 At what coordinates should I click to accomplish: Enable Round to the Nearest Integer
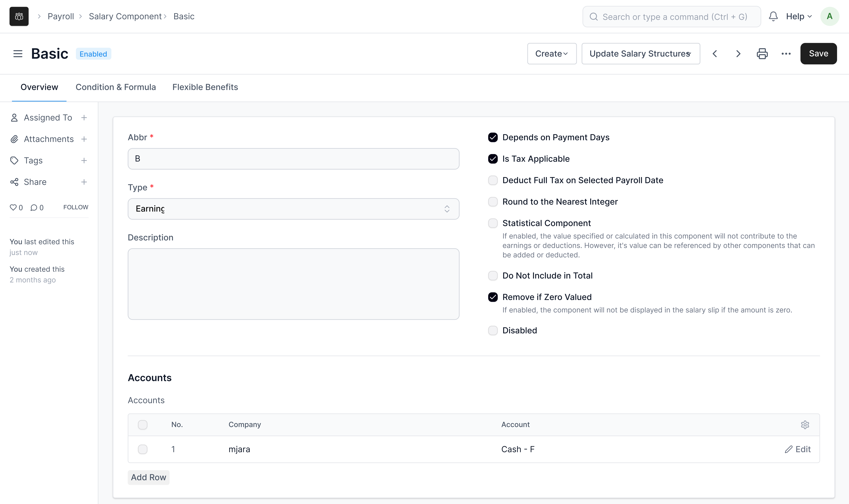coord(492,202)
